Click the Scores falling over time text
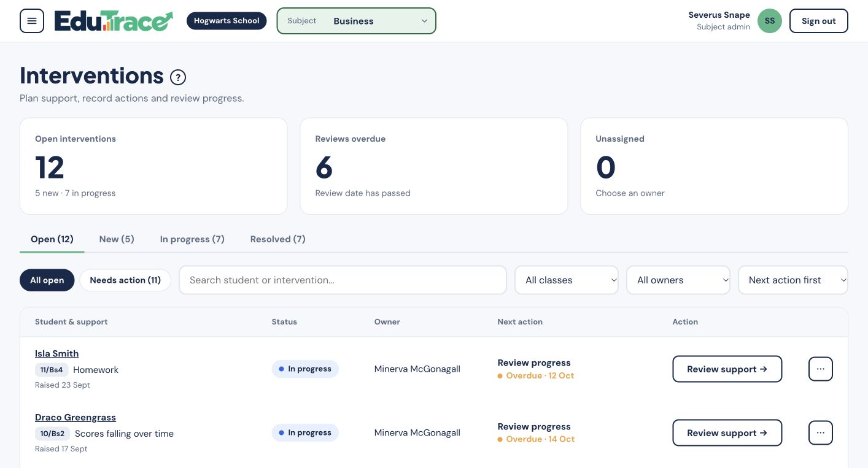Screen dimensions: 868x468 (124, 434)
